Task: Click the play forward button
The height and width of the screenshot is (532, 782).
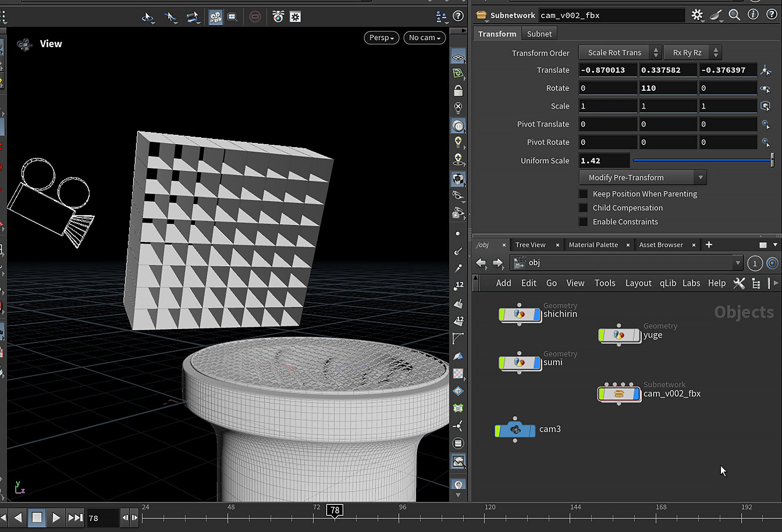Action: [56, 517]
